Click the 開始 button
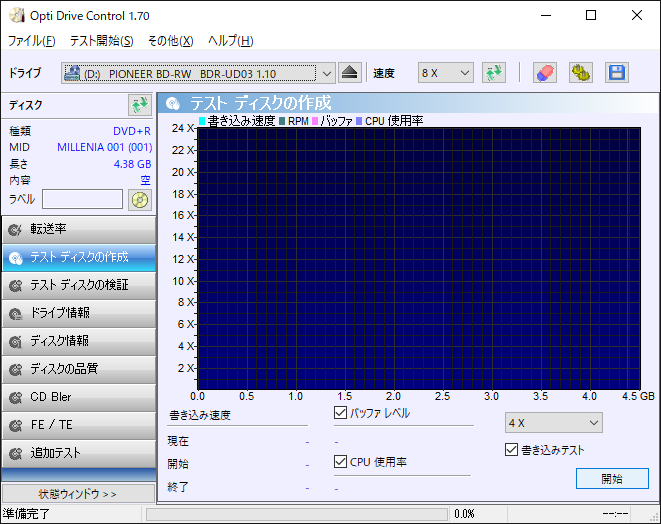The height and width of the screenshot is (524, 661). click(612, 478)
